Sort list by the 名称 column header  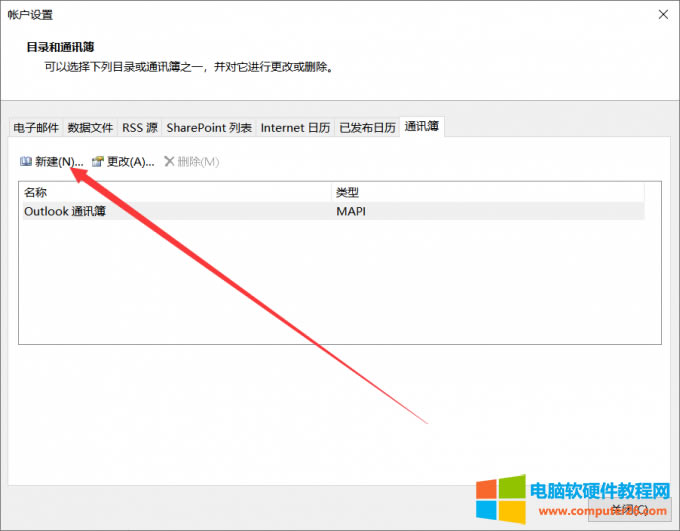(175, 192)
